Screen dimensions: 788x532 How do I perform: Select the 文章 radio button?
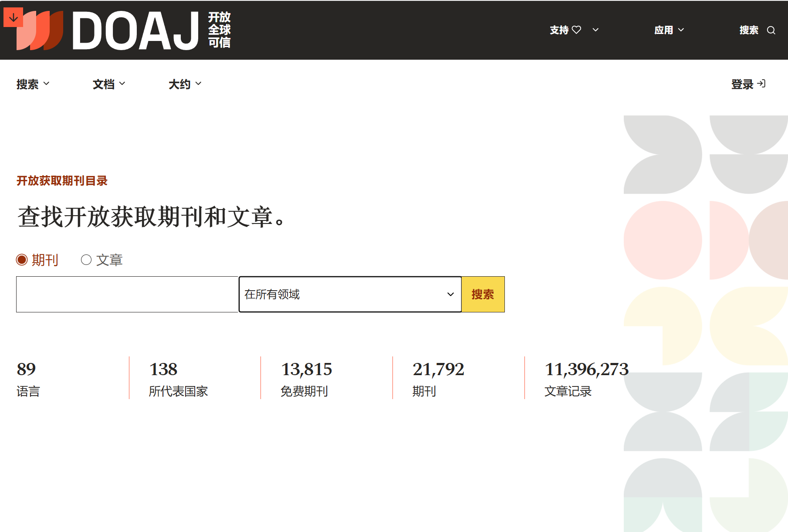click(x=86, y=260)
